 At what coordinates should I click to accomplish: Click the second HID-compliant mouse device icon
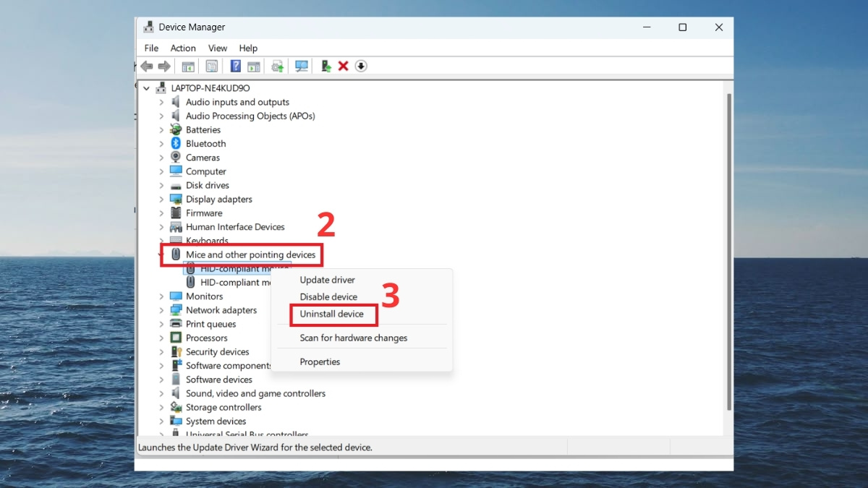click(x=191, y=283)
